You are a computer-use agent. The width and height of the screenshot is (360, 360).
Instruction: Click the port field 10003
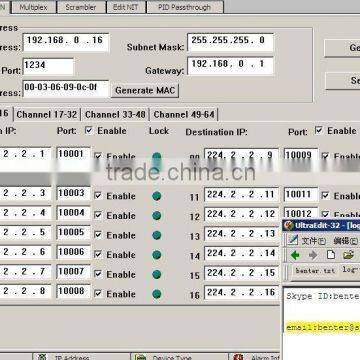73,194
